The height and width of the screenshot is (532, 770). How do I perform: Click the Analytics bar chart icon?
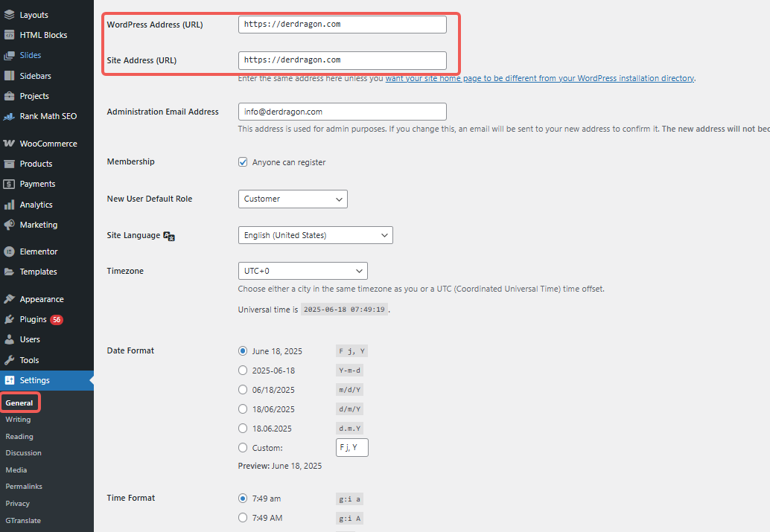(9, 205)
